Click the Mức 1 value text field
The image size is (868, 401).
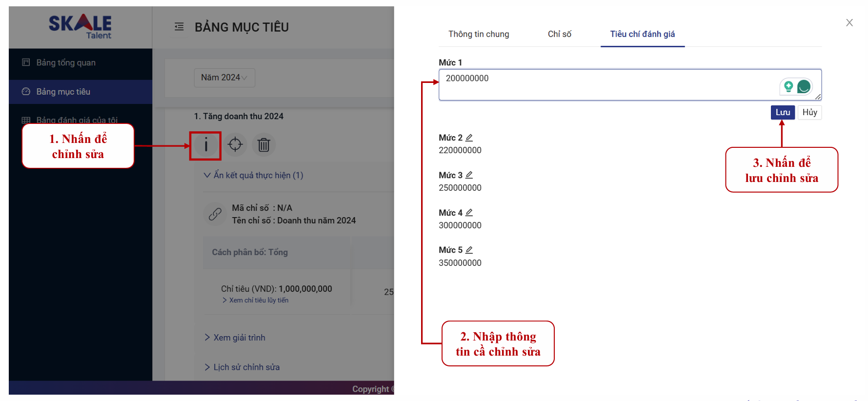[605, 84]
